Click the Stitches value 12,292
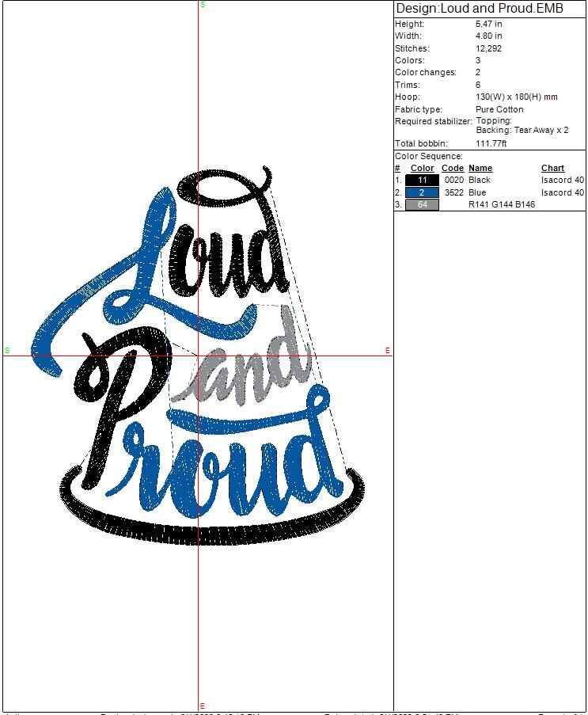 pos(488,48)
